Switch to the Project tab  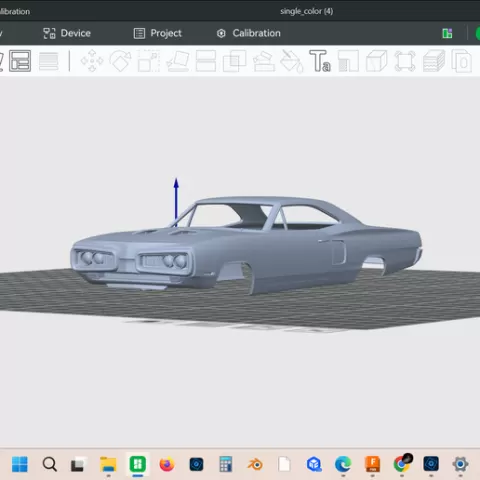point(158,33)
